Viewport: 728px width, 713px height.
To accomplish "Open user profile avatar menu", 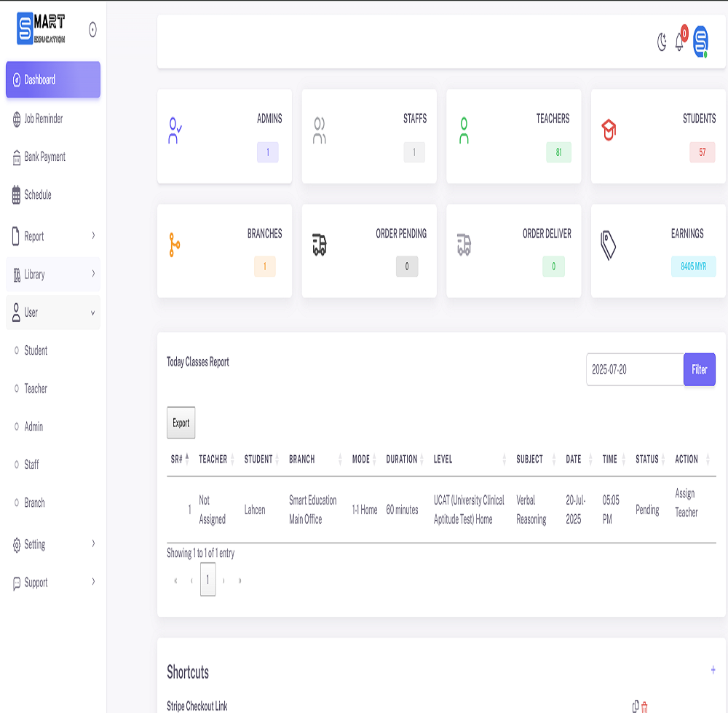I will (x=700, y=42).
